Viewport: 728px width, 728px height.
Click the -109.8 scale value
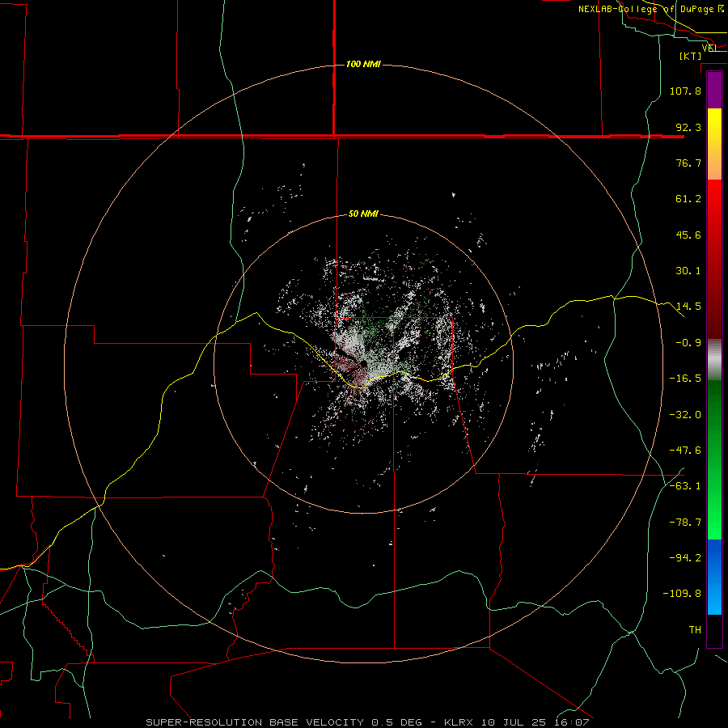[682, 594]
